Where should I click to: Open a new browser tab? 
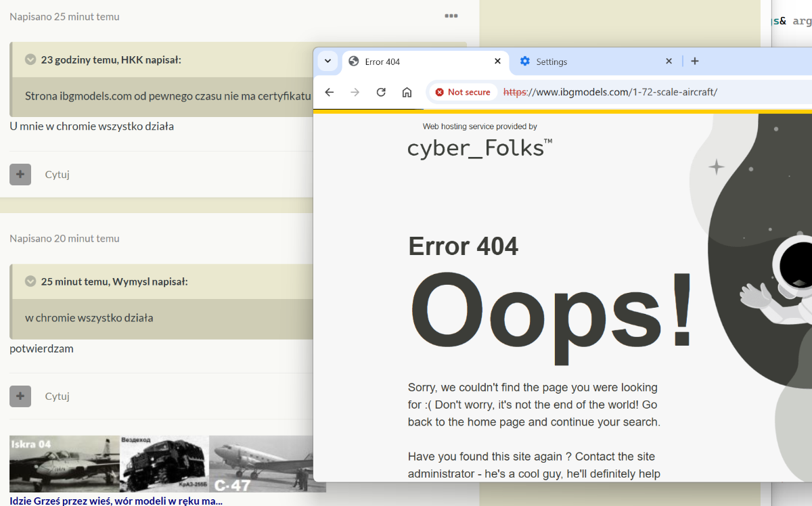(694, 62)
